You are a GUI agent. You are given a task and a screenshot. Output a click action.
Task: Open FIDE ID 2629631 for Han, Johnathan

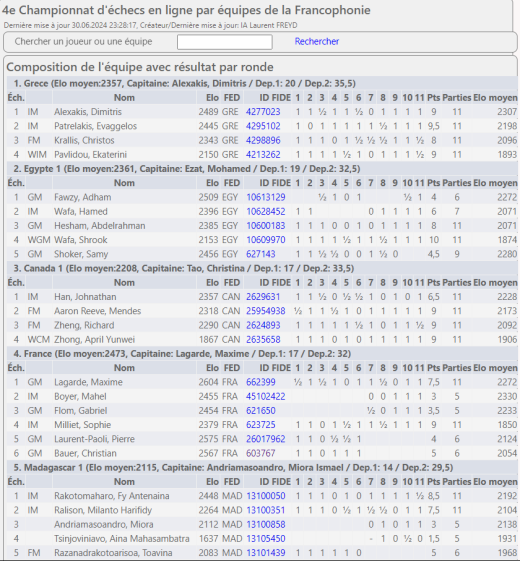[x=263, y=297]
